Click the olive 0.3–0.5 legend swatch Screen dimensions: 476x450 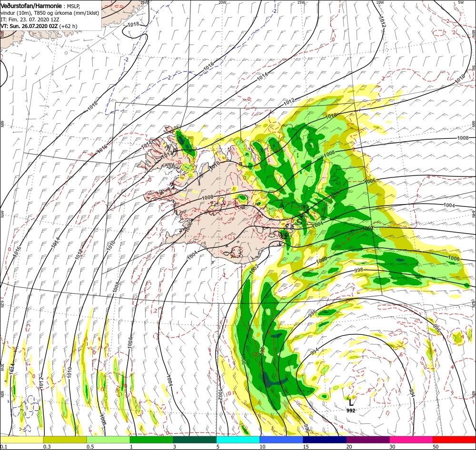(65, 440)
